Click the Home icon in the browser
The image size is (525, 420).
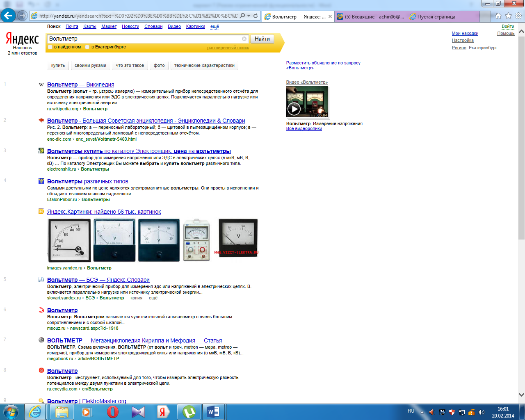tap(498, 16)
